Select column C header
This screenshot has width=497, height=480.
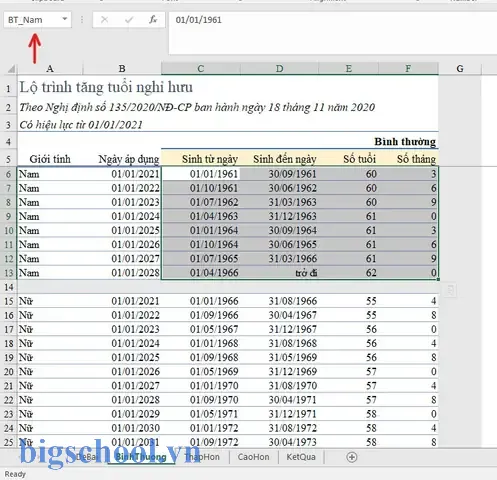click(201, 69)
